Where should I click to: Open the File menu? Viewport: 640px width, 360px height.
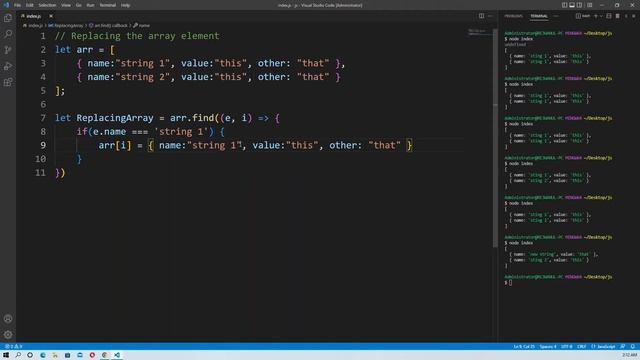[18, 5]
